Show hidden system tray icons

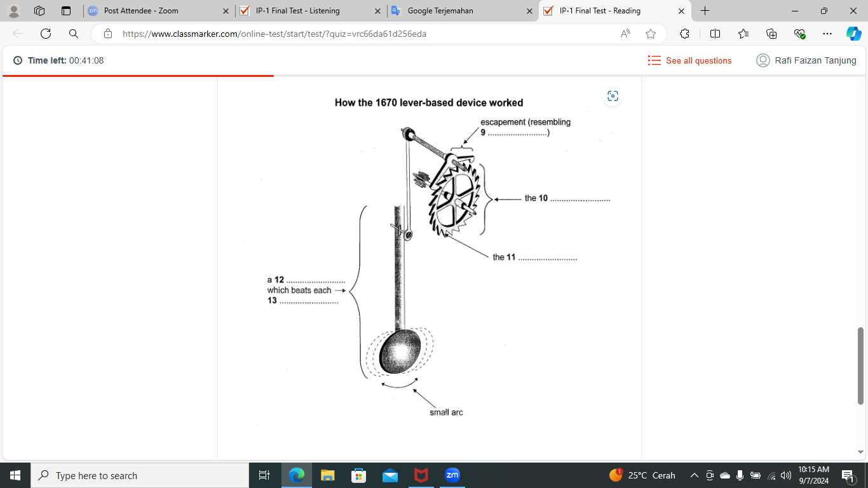695,475
